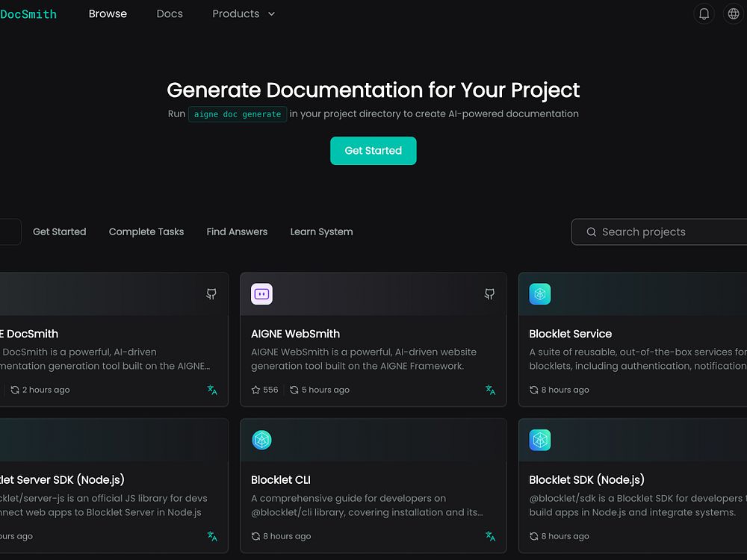Expand the Products dropdown menu
Viewport: 747px width, 560px height.
tap(244, 14)
